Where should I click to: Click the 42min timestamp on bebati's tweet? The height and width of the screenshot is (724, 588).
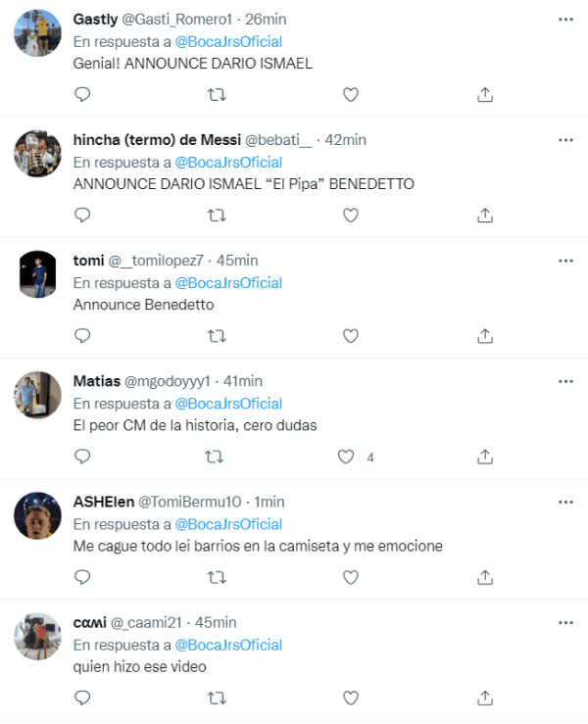(345, 140)
